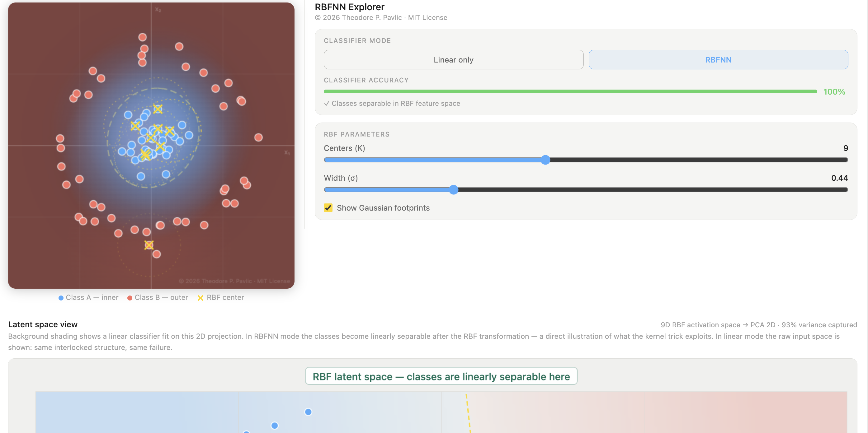868x433 pixels.
Task: Click the X₁ axis label in the scatter plot
Action: click(287, 152)
